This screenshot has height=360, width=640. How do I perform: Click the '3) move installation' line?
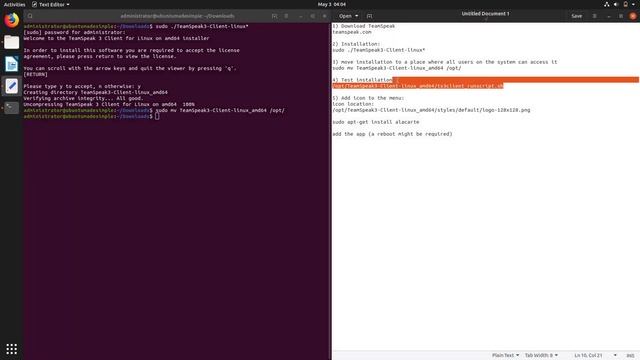(x=444, y=62)
